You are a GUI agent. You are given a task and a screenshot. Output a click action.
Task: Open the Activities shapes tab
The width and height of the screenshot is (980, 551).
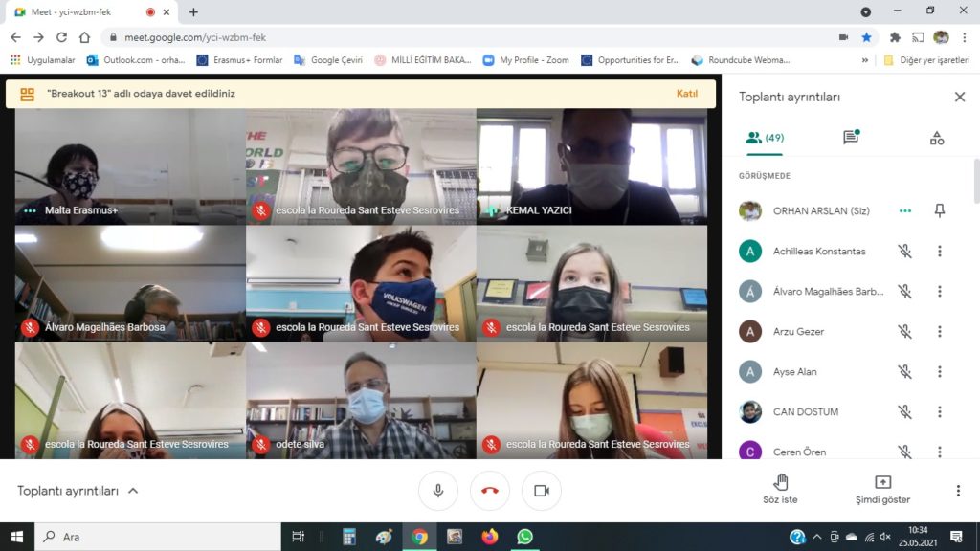pyautogui.click(x=936, y=138)
